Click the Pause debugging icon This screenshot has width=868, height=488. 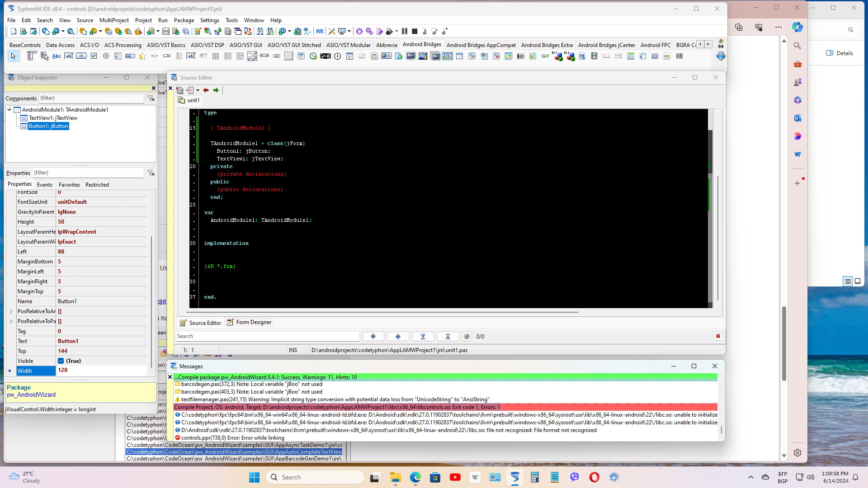tap(405, 31)
